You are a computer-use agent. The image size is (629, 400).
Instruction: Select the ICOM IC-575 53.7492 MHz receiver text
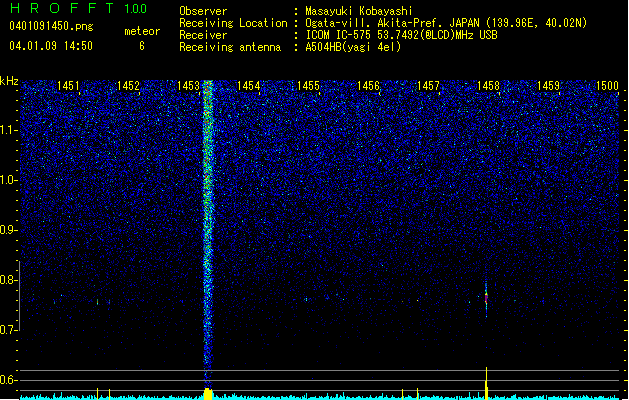[x=401, y=35]
